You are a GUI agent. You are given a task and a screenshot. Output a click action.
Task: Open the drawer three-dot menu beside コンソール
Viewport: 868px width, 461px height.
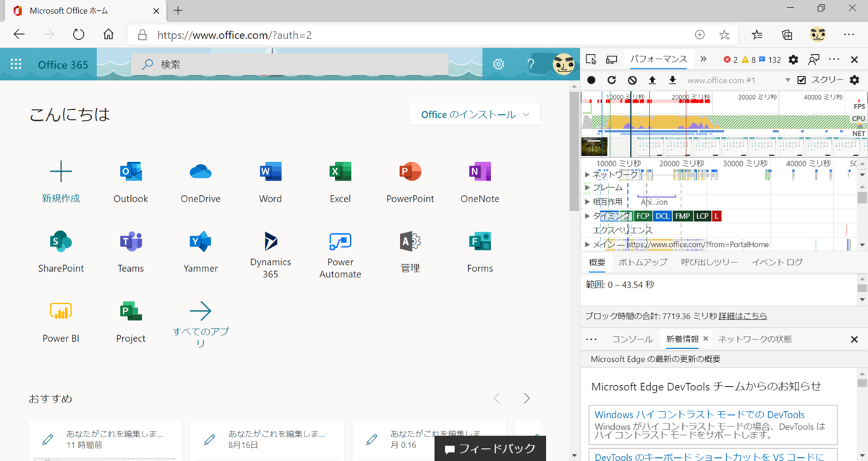(591, 339)
